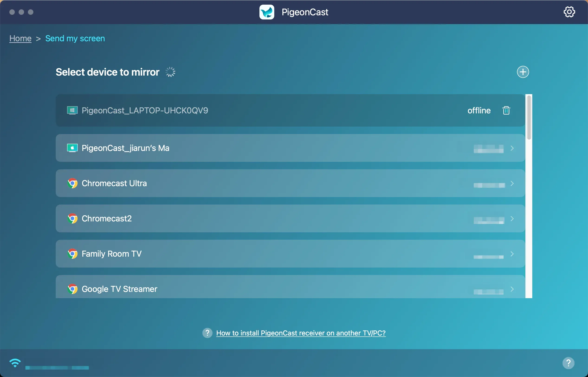Select the PigeonCast_LAPTOP-UHCK0QV9 device name
Screen dimensions: 588x377
145,110
